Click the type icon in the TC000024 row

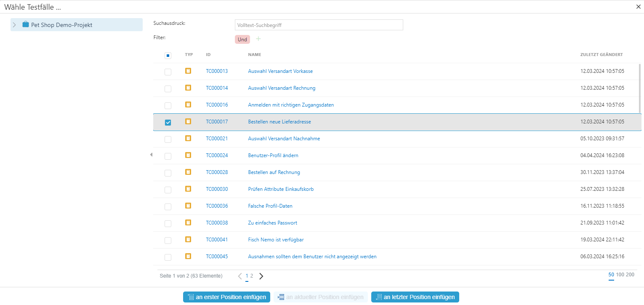[x=188, y=155]
